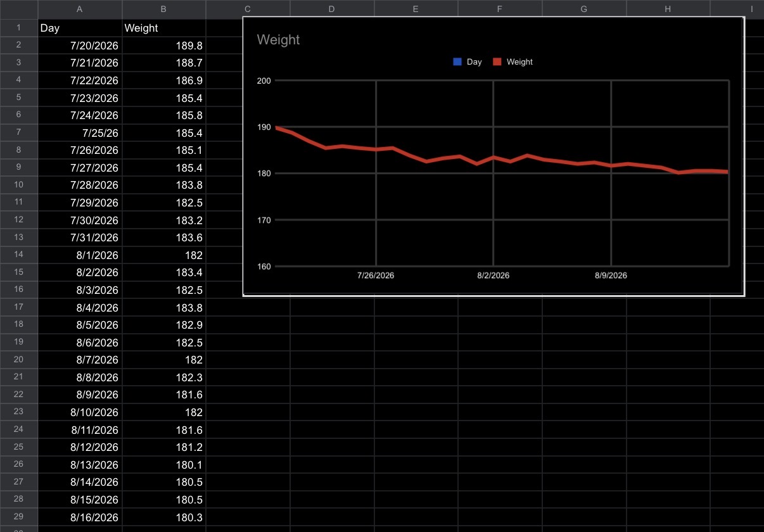
Task: Click the weight value 183.6
Action: (164, 237)
